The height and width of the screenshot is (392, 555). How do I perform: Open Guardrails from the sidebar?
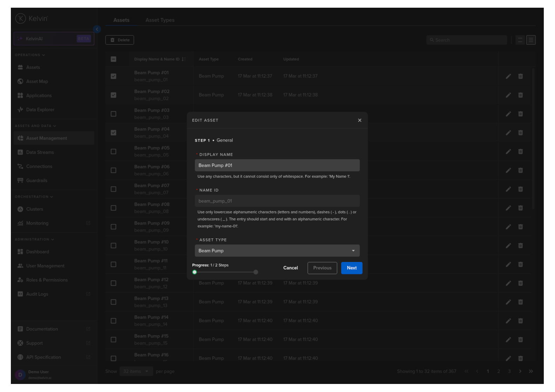36,181
